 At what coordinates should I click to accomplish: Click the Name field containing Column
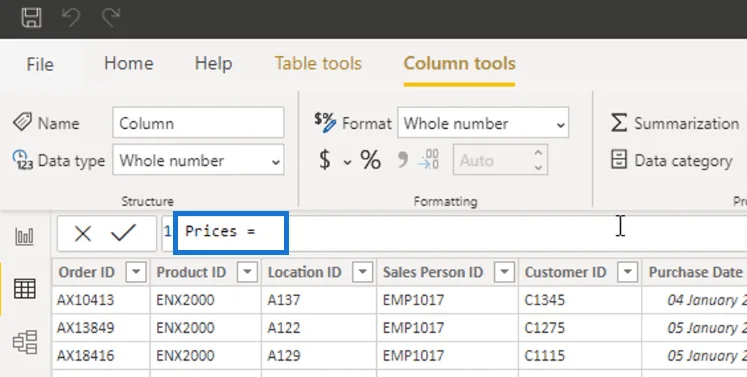pyautogui.click(x=198, y=123)
